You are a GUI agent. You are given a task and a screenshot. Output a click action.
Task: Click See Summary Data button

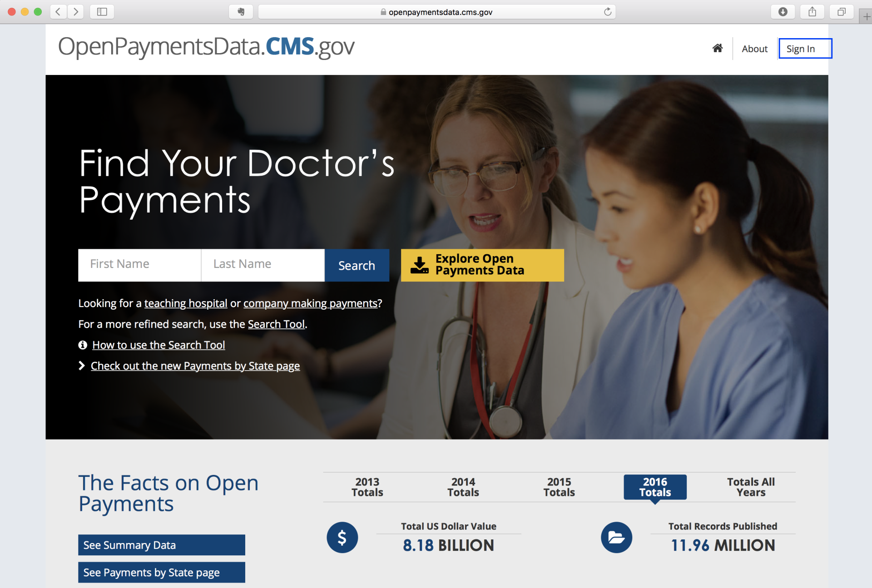(x=161, y=545)
